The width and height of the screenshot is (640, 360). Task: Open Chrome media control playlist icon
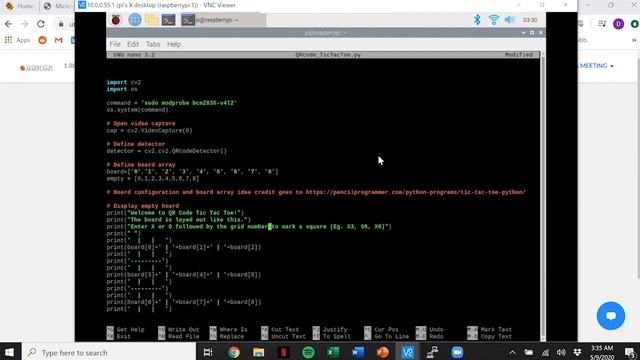pyautogui.click(x=602, y=24)
